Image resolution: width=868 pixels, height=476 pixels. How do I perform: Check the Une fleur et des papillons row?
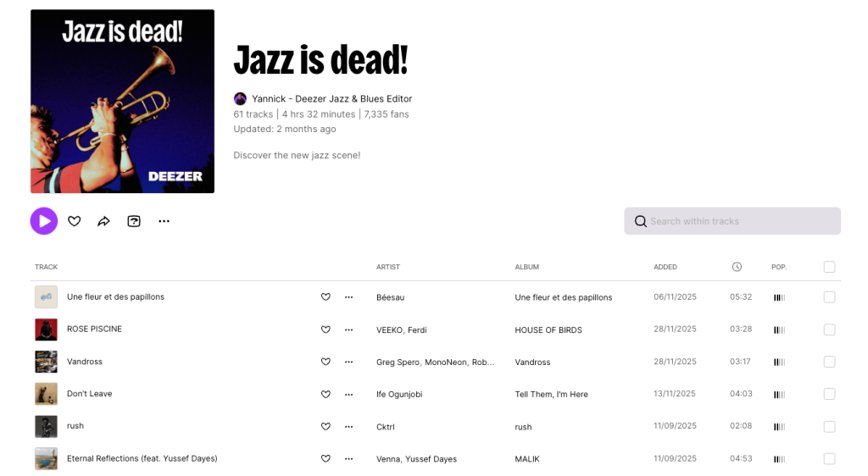coord(829,297)
